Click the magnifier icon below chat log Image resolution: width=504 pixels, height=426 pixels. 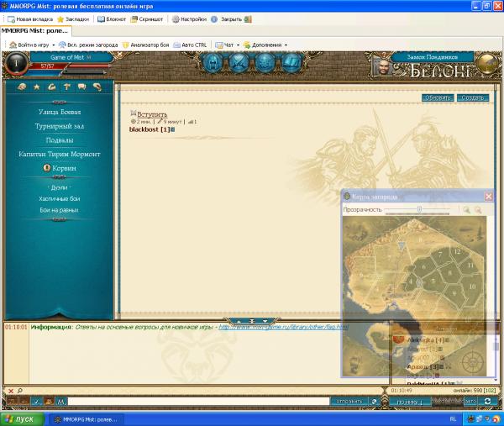(20, 391)
